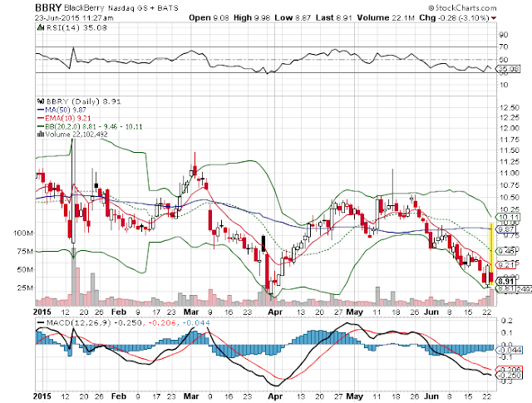Click the MACD(12,26,9) indicator label

tap(78, 322)
